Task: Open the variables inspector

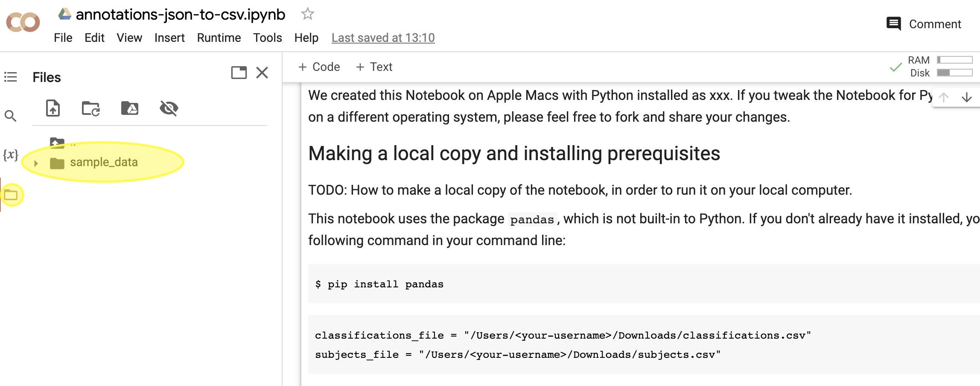Action: pos(11,155)
